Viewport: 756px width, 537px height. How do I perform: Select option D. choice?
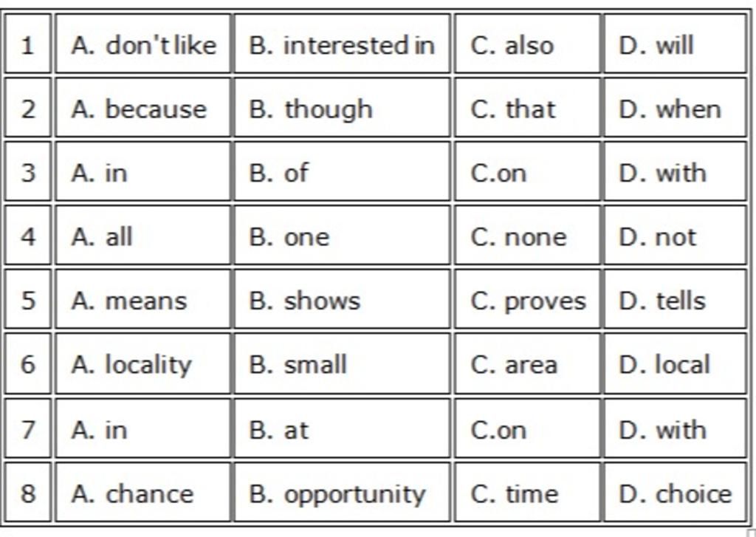[x=675, y=494]
